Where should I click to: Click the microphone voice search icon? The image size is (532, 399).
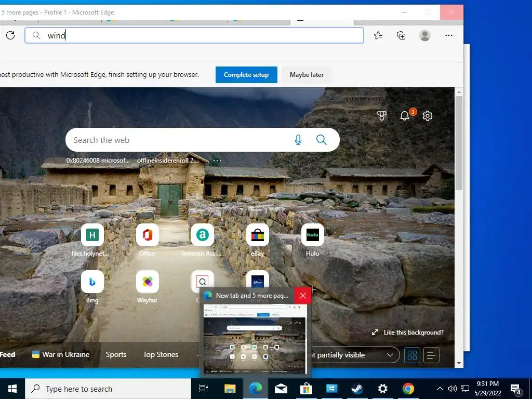point(298,140)
